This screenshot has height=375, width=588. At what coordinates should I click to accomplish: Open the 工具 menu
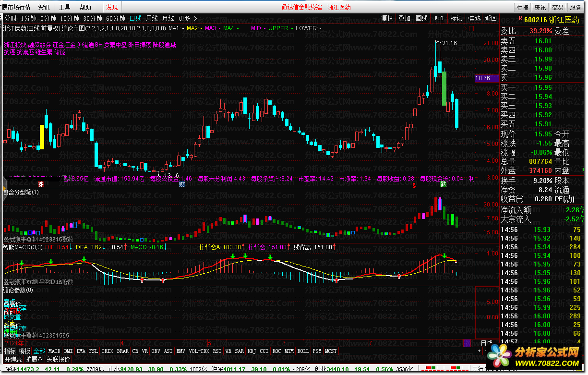(64, 7)
